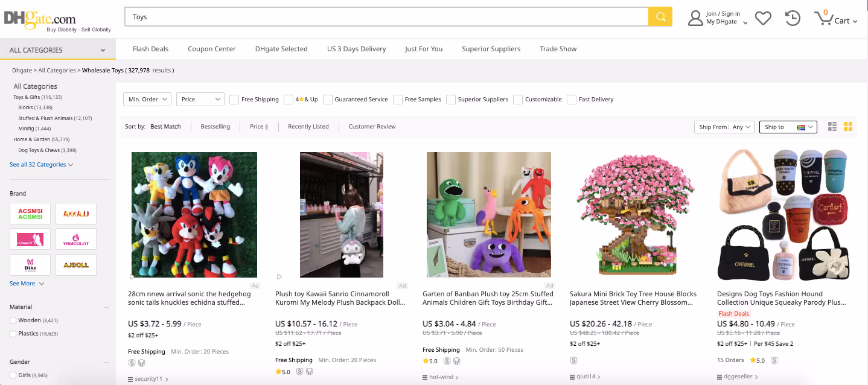The width and height of the screenshot is (868, 385).
Task: Open the Sakura tree blocks thumbnail
Action: coord(636,215)
